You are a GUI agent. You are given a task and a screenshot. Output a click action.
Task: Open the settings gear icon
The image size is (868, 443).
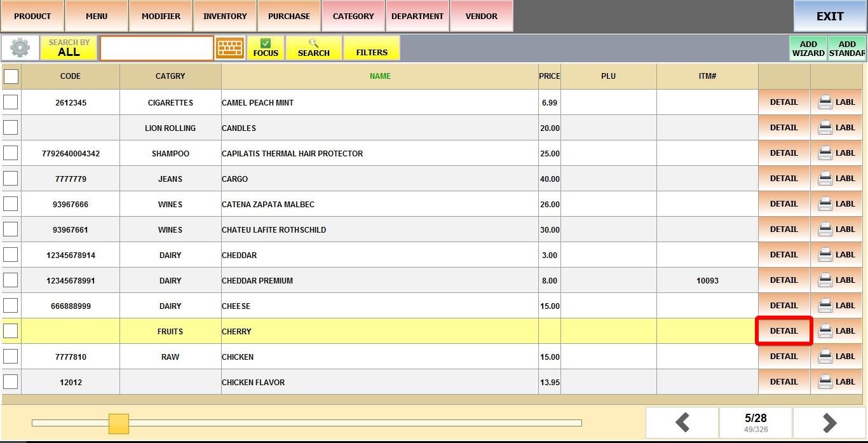coord(20,48)
